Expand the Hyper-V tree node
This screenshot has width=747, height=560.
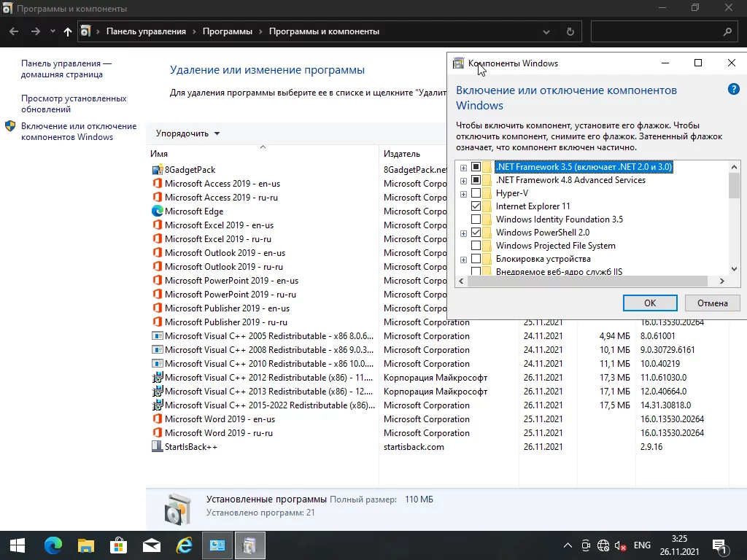[x=463, y=194]
